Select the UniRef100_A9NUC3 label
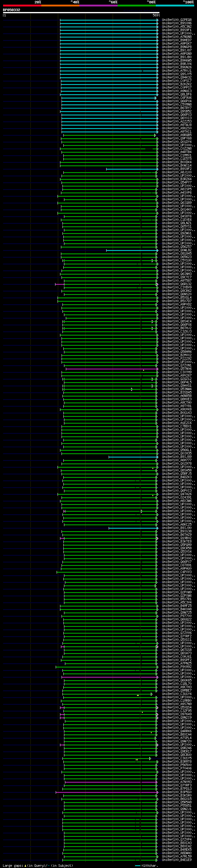197x868 pixels. [176, 91]
